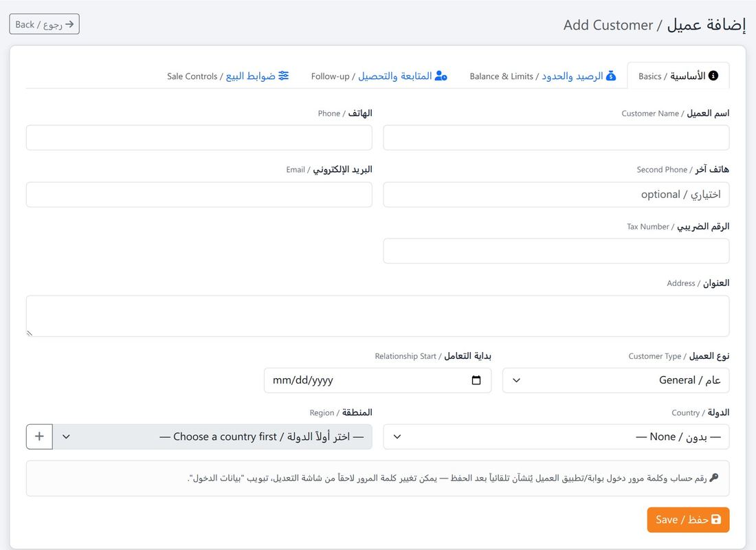This screenshot has width=756, height=550.
Task: Click the Tax Number label
Action: pyautogui.click(x=678, y=226)
